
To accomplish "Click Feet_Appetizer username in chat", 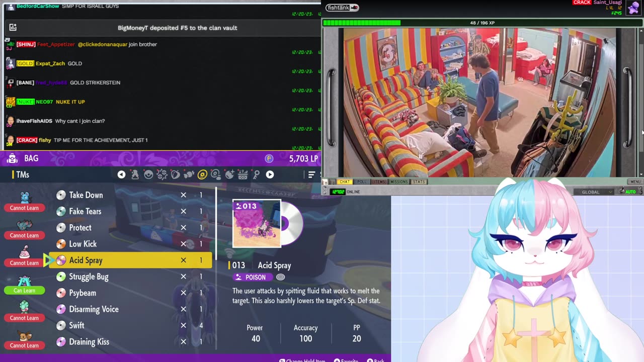I will click(56, 44).
